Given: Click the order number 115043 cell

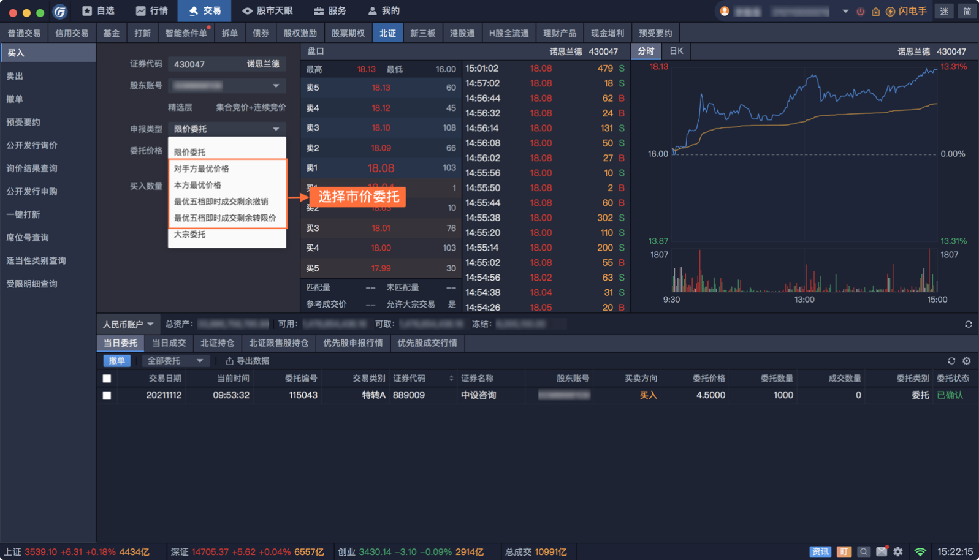Looking at the screenshot, I should [303, 395].
